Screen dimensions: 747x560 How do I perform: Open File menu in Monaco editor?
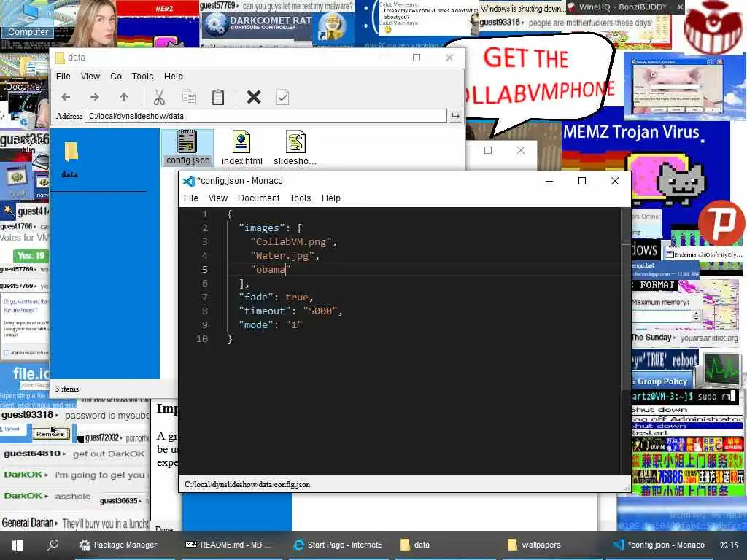pyautogui.click(x=190, y=198)
